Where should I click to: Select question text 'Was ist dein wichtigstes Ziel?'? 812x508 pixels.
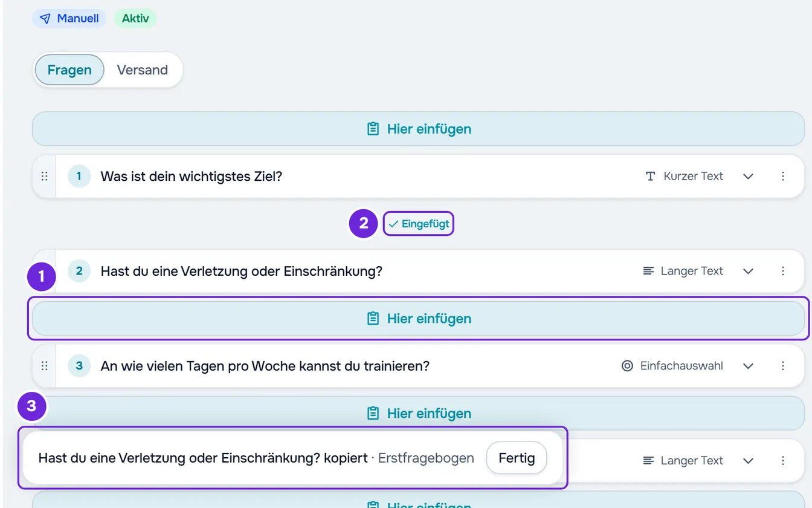pos(192,176)
